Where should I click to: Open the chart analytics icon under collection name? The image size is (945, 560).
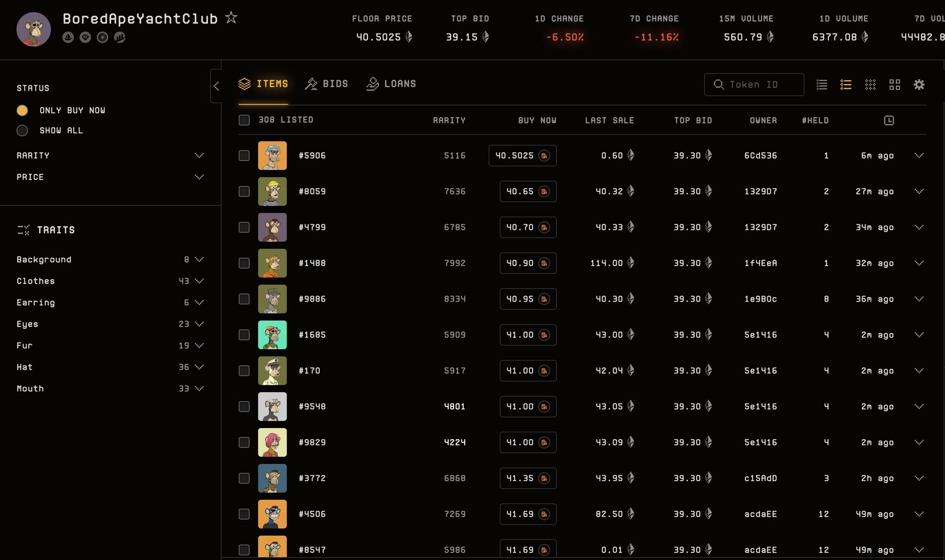(120, 37)
